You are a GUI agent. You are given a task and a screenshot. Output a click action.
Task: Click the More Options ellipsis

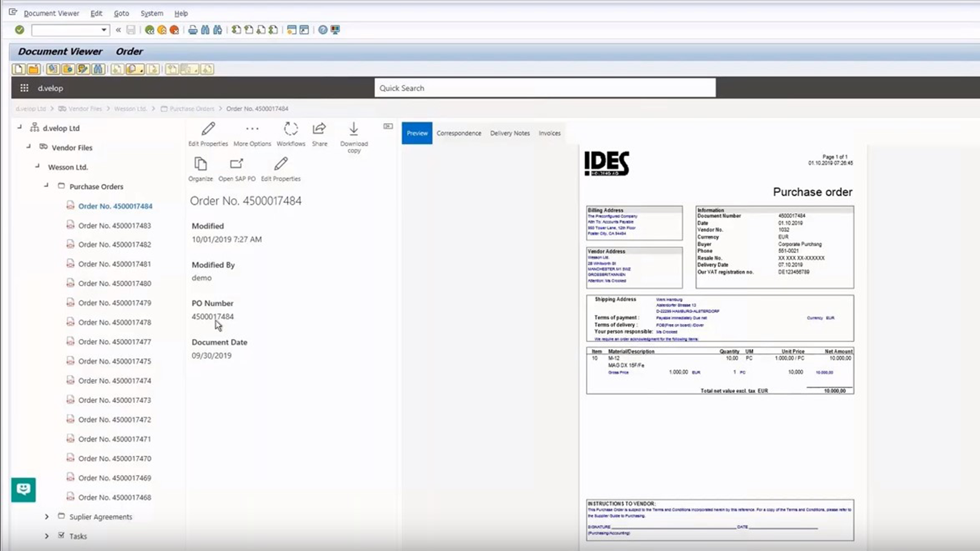252,129
